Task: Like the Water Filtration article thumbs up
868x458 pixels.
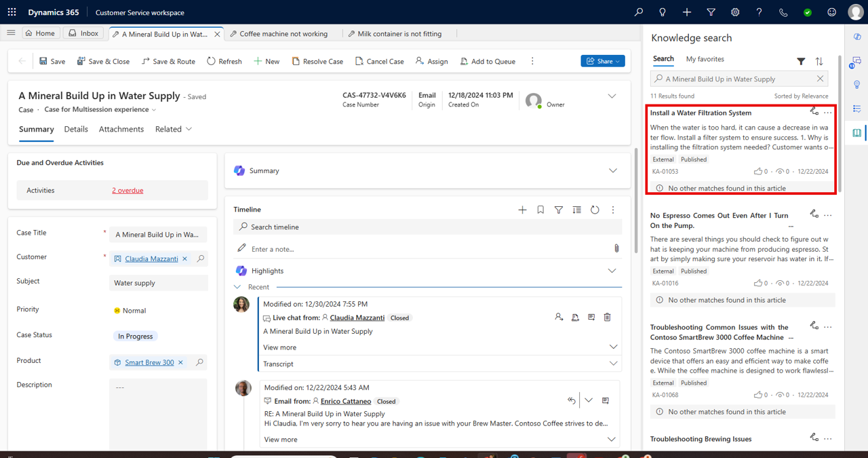Action: pyautogui.click(x=758, y=172)
